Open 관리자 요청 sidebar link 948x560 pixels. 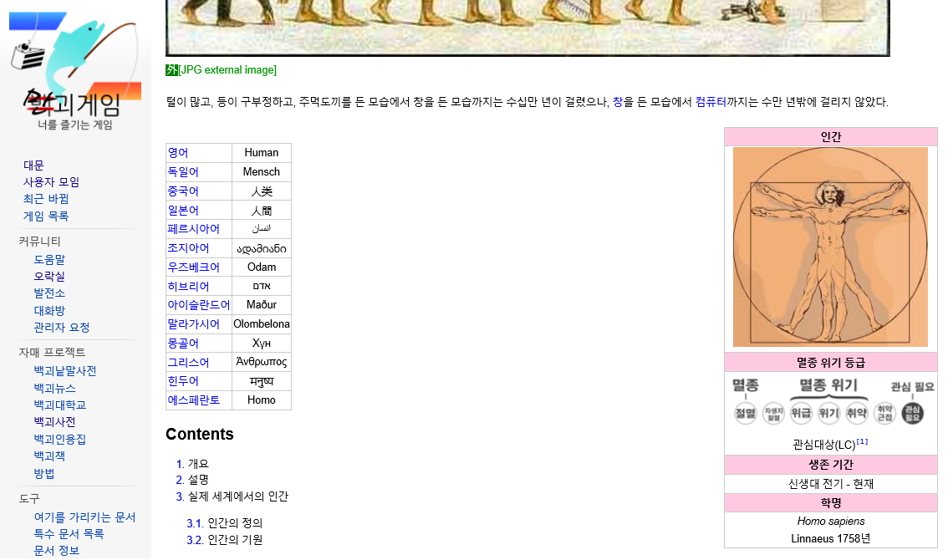click(x=62, y=328)
